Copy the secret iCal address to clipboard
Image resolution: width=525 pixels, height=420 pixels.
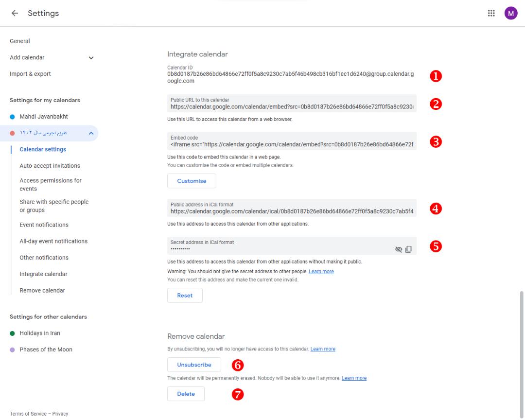point(408,249)
